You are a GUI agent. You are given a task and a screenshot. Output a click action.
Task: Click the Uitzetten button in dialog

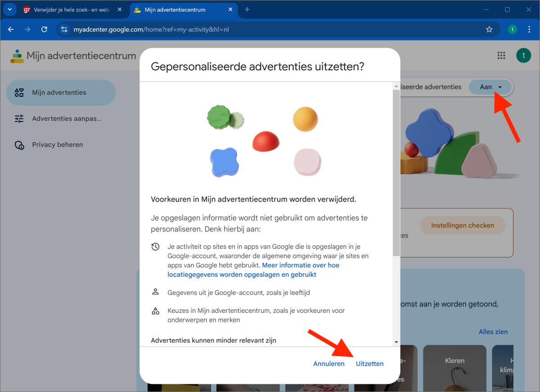[x=369, y=364]
